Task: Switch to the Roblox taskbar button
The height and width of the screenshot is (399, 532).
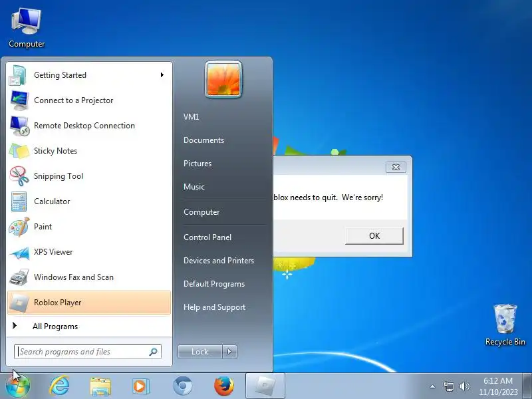Action: tap(265, 386)
